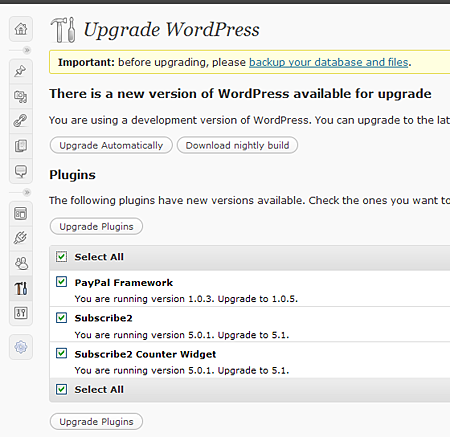Uncheck the Subscribe2 plugin checkbox
Image resolution: width=450 pixels, height=437 pixels.
tap(61, 317)
